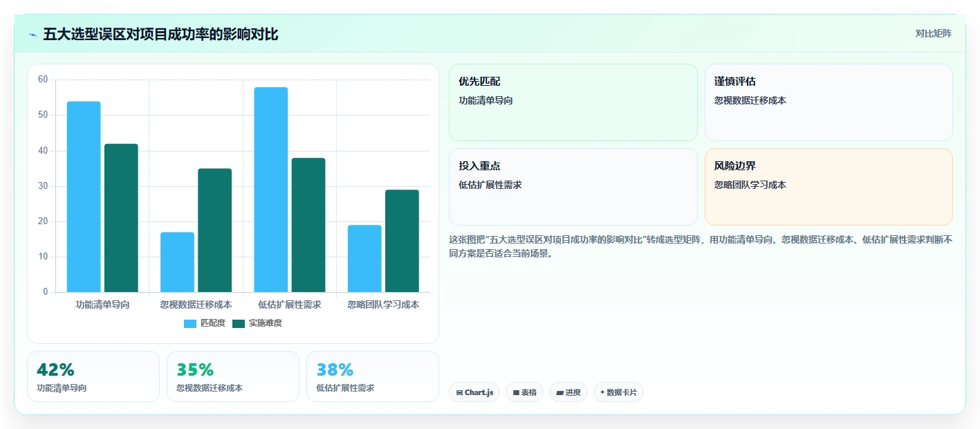Toggle the 实施难度 legend color swatch

tap(239, 324)
